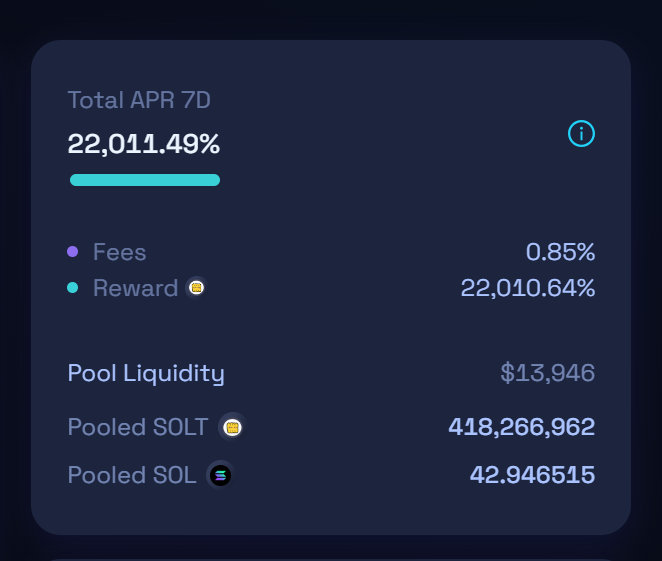Click the Solana icon beside Pooled SOL
Image resolution: width=662 pixels, height=561 pixels.
(x=220, y=475)
